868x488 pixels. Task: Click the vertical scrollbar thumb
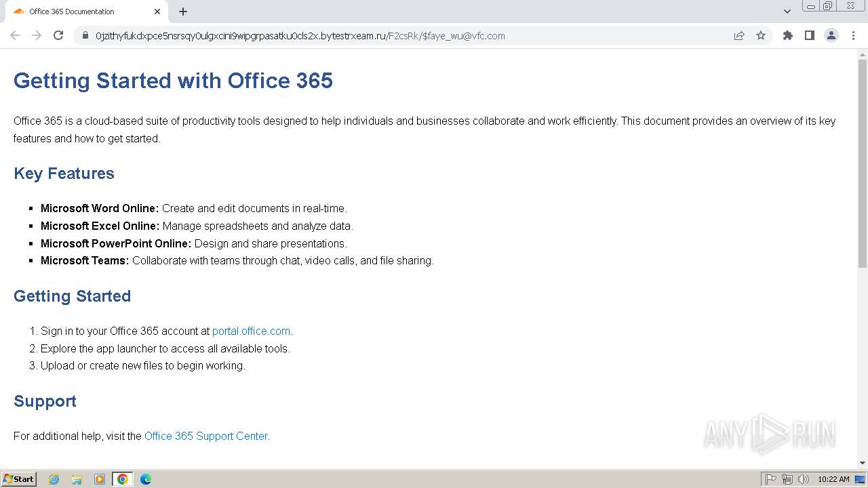[x=863, y=163]
